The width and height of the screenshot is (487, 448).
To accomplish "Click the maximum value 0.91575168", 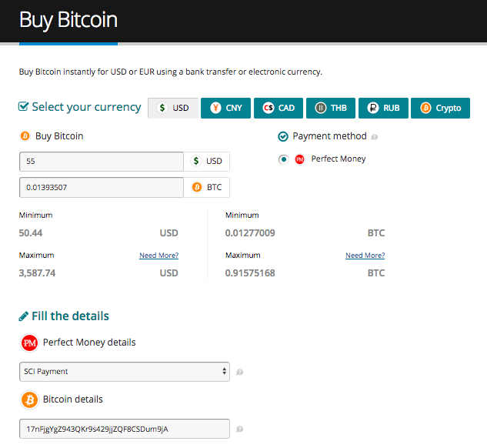I will click(x=250, y=273).
